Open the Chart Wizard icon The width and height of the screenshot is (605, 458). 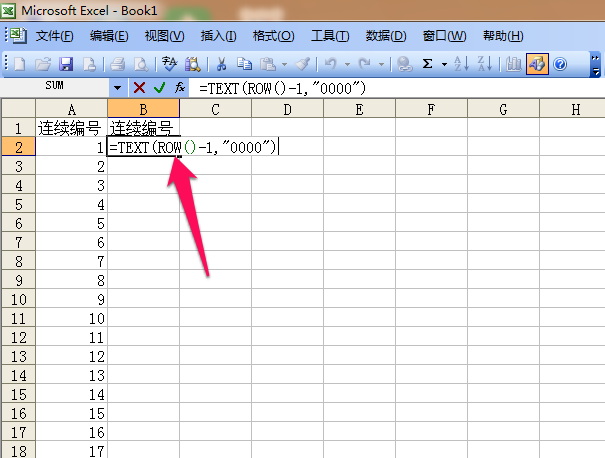tap(513, 64)
